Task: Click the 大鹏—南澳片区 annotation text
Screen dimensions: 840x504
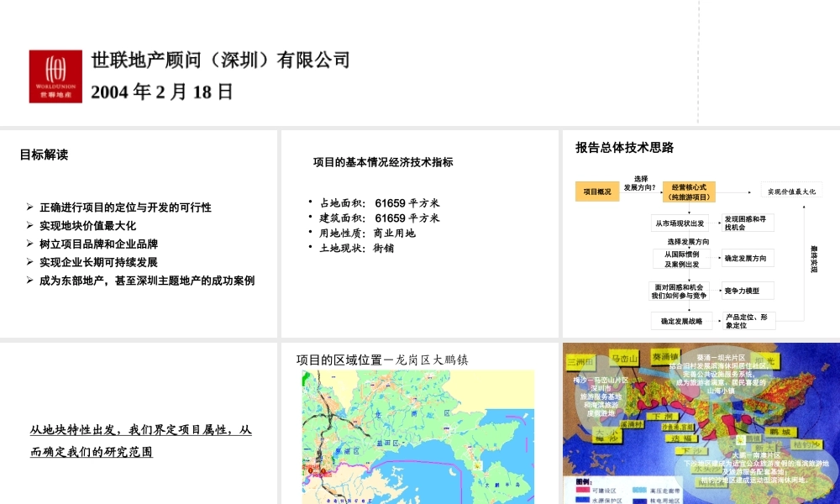Action: pos(756,454)
